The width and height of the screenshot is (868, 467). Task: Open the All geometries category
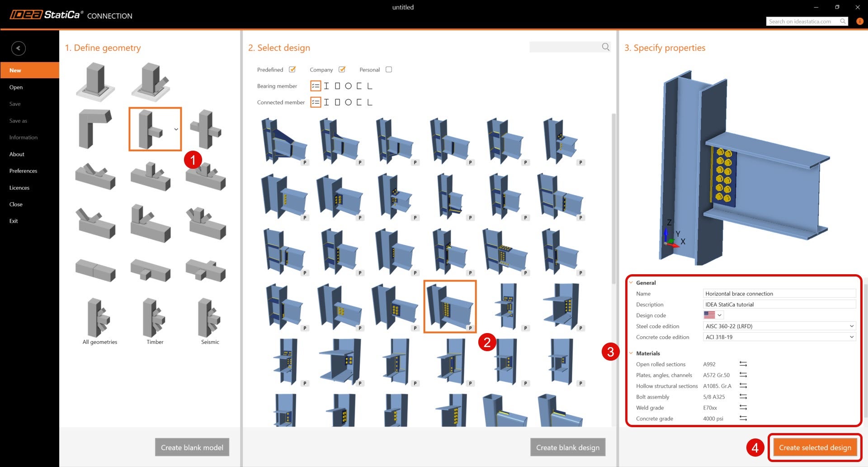100,321
